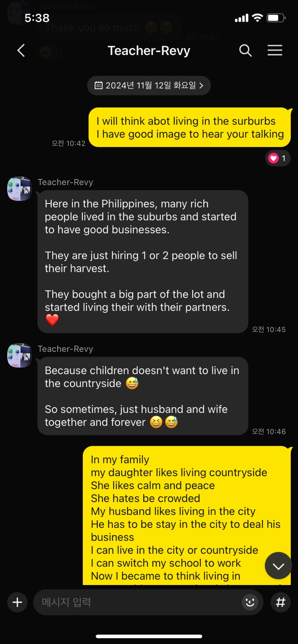This screenshot has width=298, height=644.
Task: Select the yellow 'In my family' message bubble
Action: (x=187, y=515)
